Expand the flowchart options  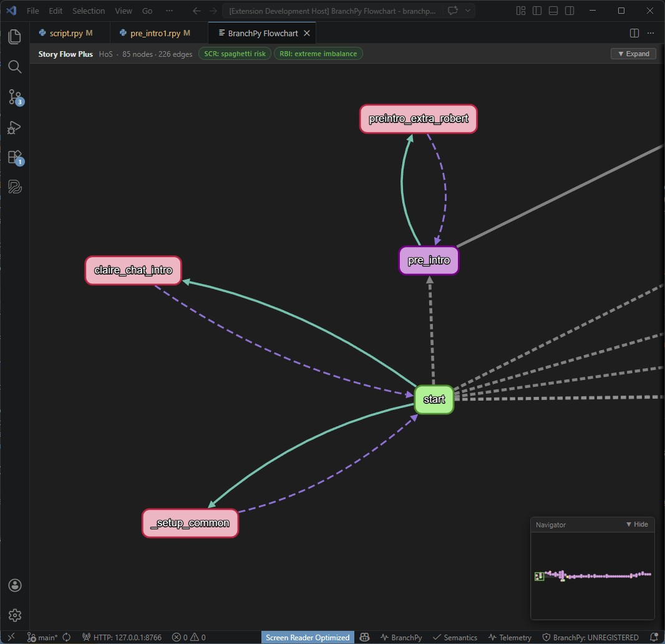pyautogui.click(x=634, y=54)
